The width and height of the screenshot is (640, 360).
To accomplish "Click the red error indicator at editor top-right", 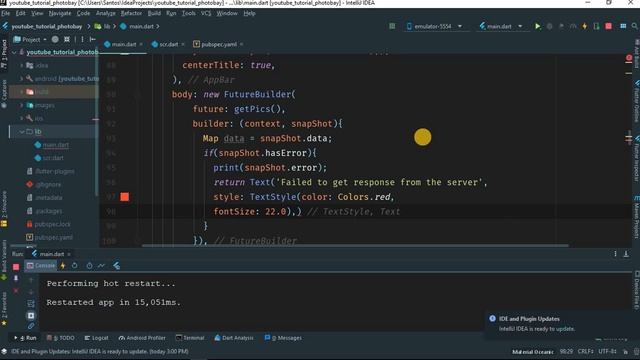I will 629,58.
